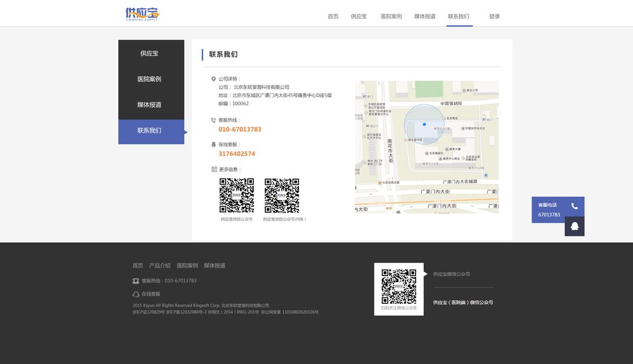Click the 供应宝微信公众号(H端) QR code
This screenshot has height=364, width=633.
[x=282, y=196]
